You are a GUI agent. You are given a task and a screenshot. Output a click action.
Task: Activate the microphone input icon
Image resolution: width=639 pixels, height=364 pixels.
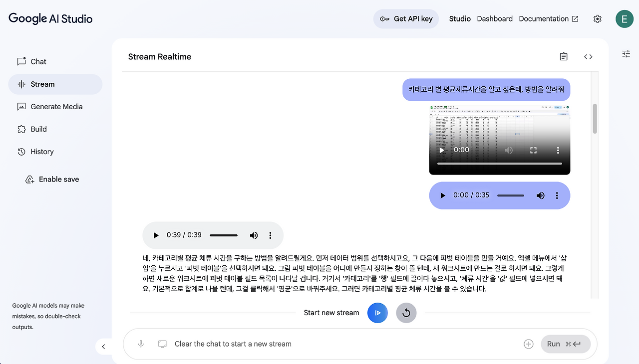[x=141, y=344]
